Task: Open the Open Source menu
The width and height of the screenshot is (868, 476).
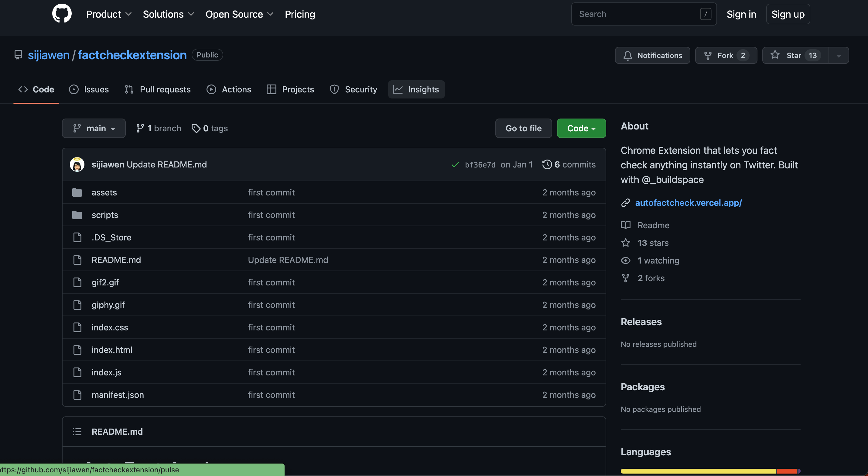Action: (x=239, y=14)
